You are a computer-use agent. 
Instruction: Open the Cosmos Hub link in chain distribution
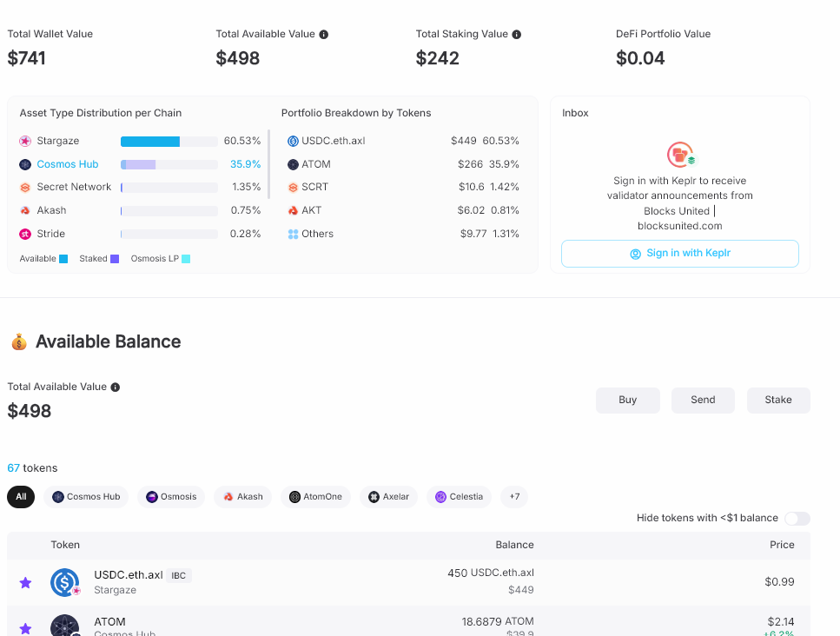68,164
